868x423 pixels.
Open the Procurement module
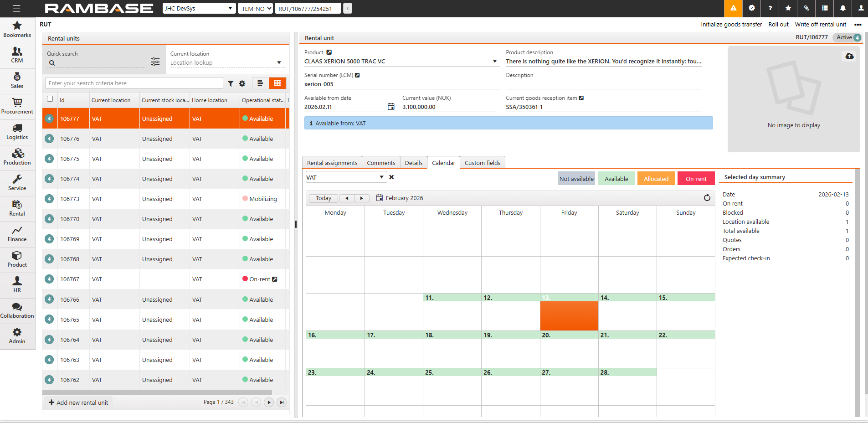(17, 106)
